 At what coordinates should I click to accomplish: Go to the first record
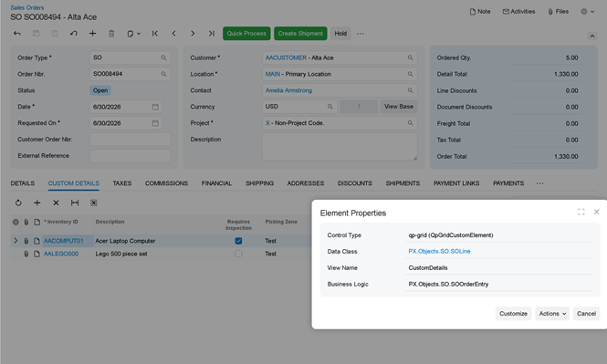155,34
